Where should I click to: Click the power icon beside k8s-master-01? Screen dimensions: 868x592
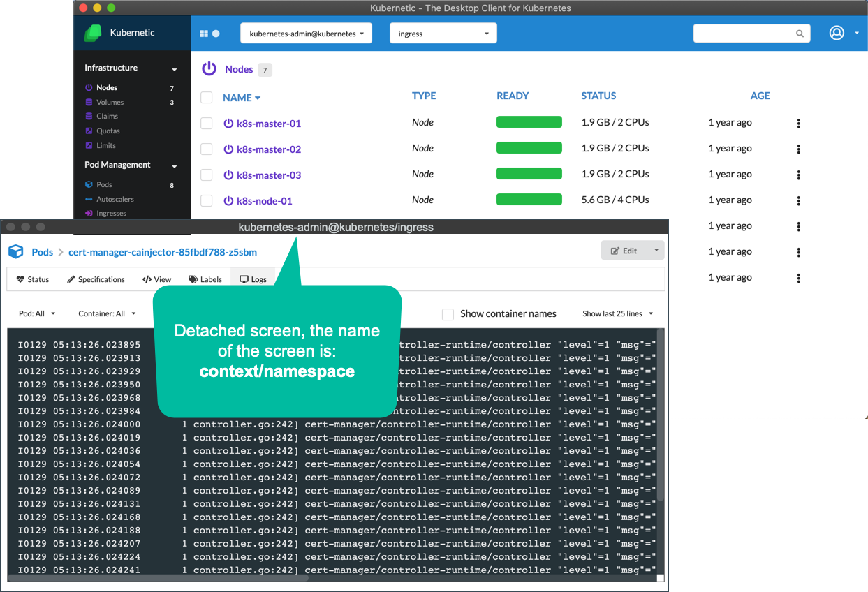coord(228,124)
